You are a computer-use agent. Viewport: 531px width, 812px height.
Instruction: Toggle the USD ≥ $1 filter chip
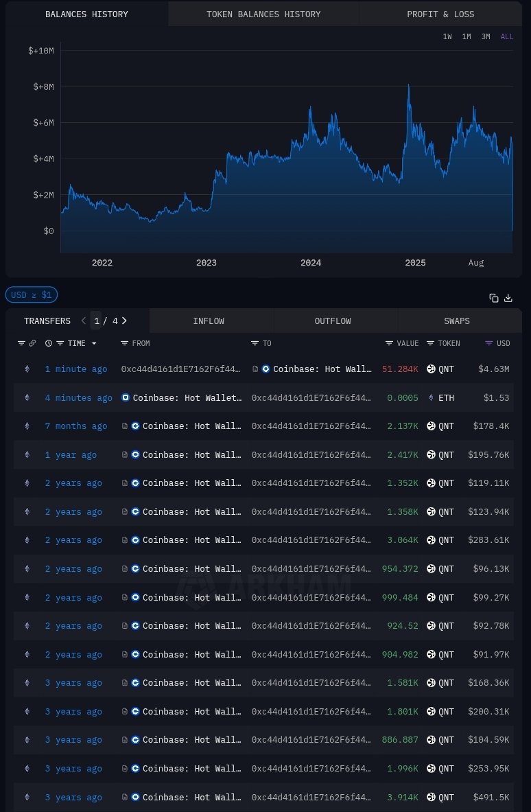[x=32, y=295]
